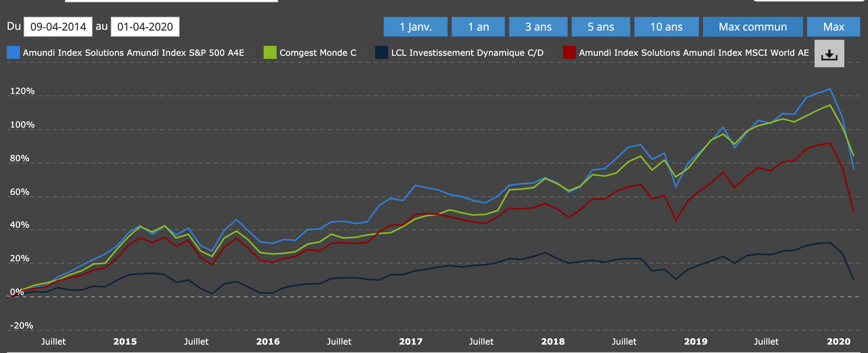This screenshot has height=353, width=868.
Task: Toggle the 'Amundi Index S&P 500 A4E' legend label
Action: click(133, 53)
